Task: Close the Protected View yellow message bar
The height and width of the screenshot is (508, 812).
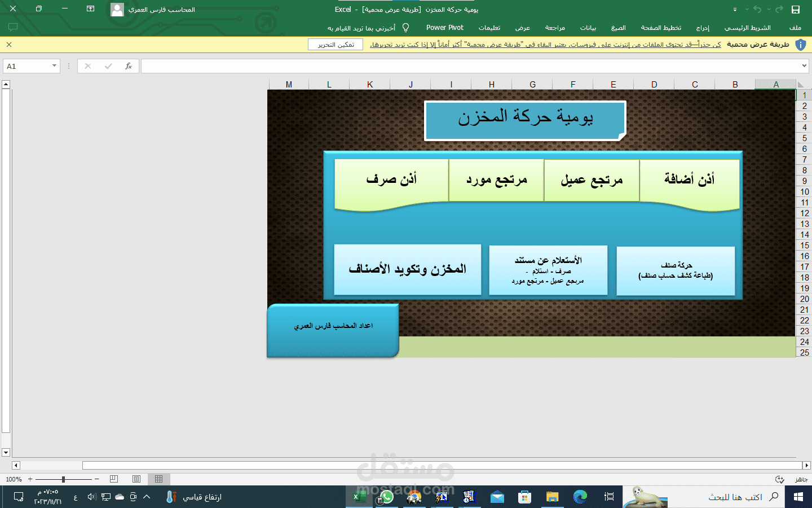Action: coord(9,45)
